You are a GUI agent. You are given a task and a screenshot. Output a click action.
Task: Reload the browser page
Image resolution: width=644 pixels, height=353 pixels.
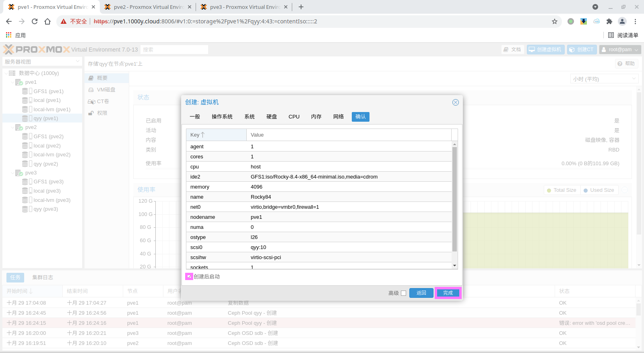(35, 21)
